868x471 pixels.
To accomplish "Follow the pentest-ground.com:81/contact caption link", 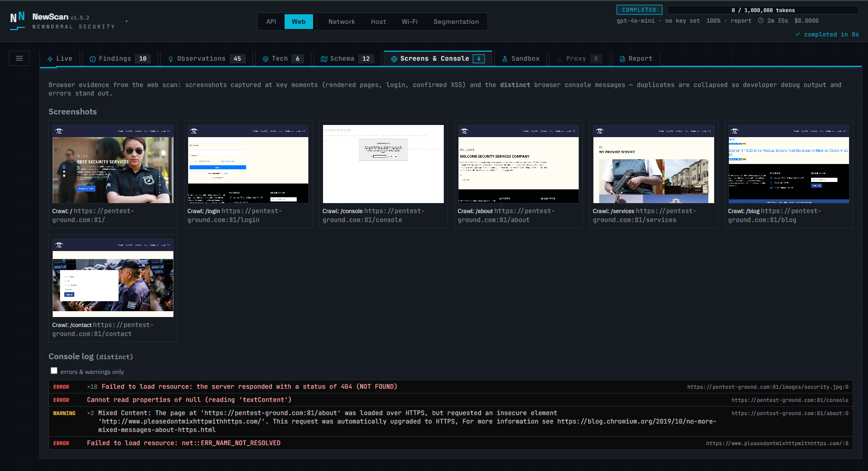I will click(103, 329).
